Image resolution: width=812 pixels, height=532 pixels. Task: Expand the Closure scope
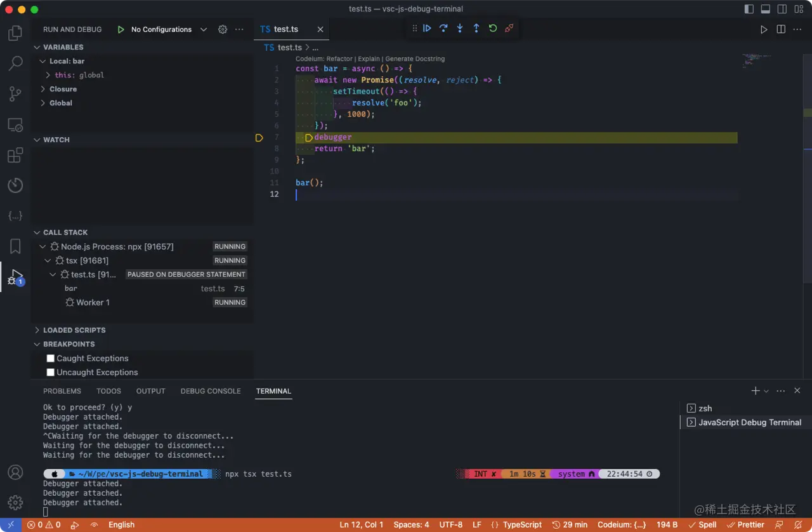tap(43, 90)
